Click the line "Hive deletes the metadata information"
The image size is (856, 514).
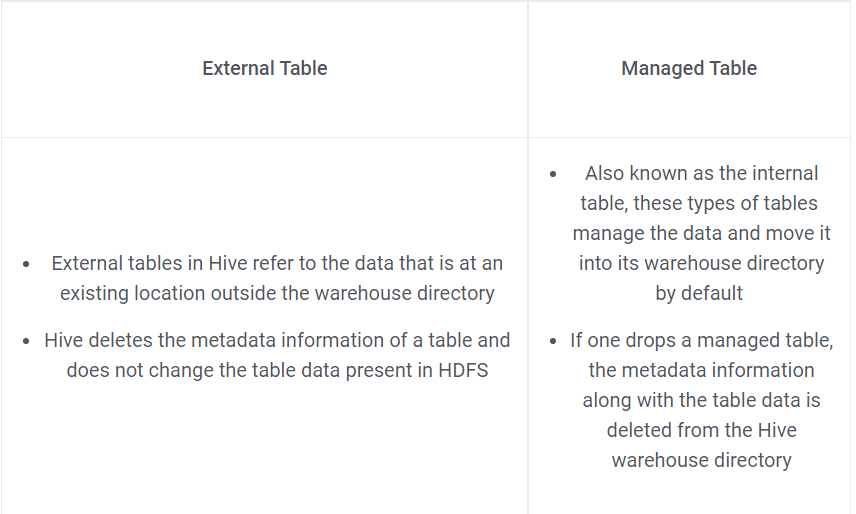pos(277,341)
